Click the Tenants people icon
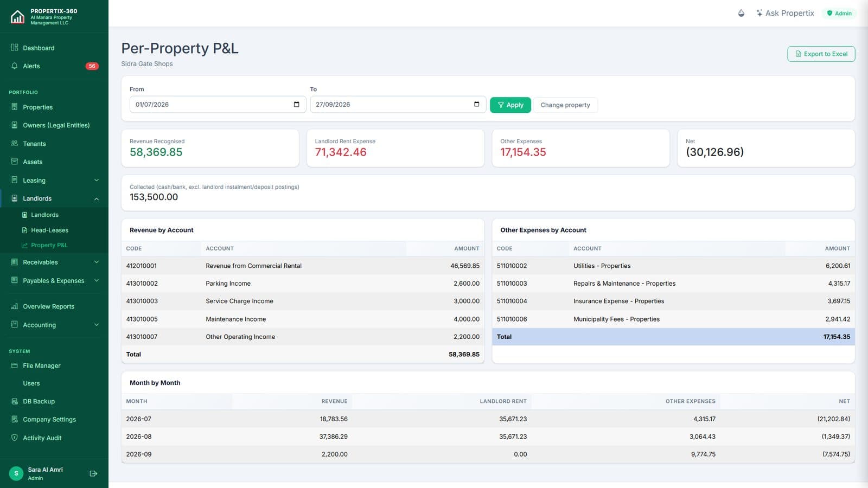This screenshot has width=868, height=488. click(x=15, y=143)
